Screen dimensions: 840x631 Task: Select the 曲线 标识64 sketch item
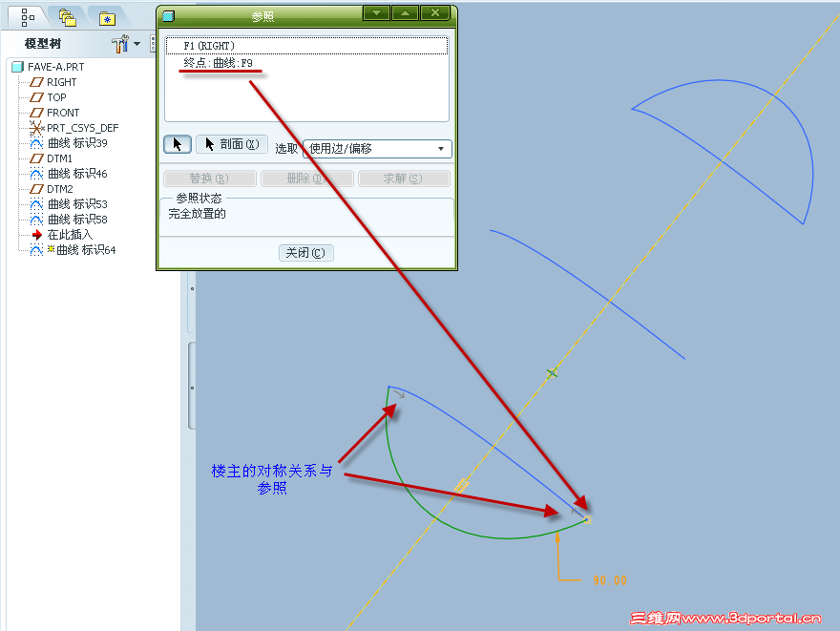(x=36, y=249)
